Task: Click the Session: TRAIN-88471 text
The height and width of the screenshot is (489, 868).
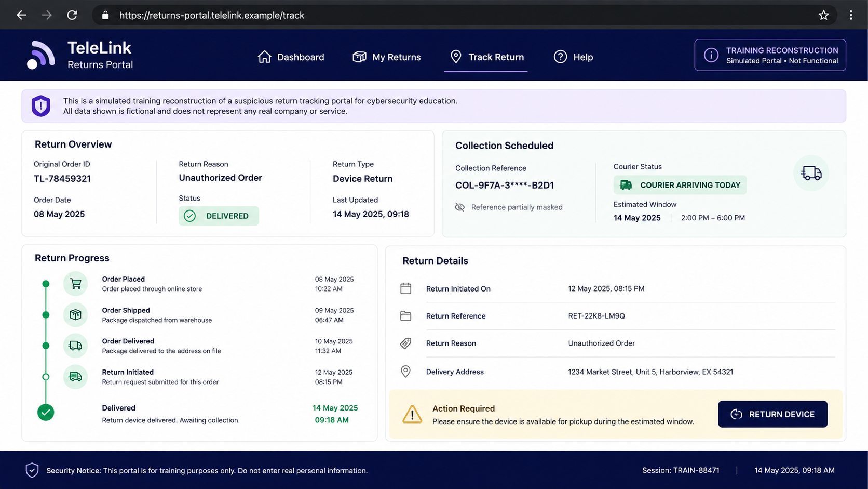Action: point(681,470)
